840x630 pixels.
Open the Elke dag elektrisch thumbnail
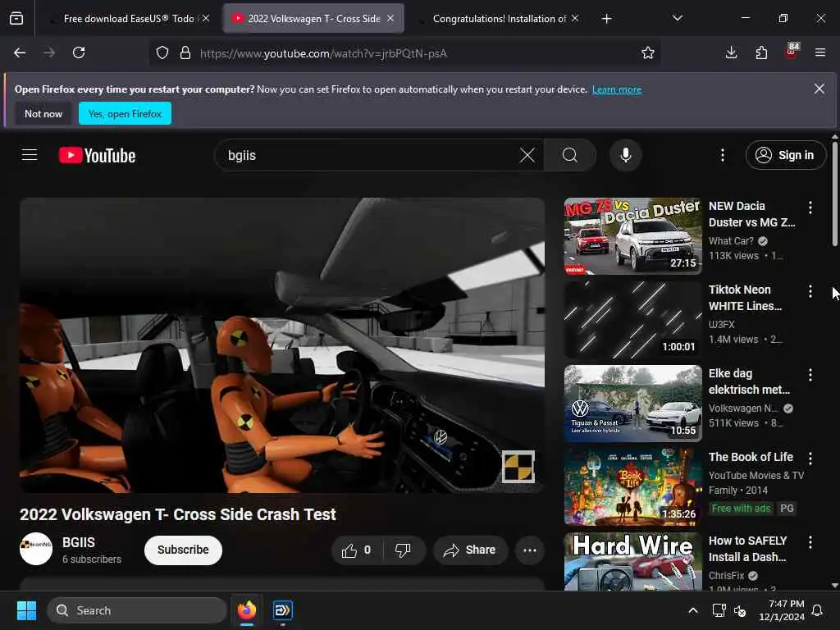[632, 404]
